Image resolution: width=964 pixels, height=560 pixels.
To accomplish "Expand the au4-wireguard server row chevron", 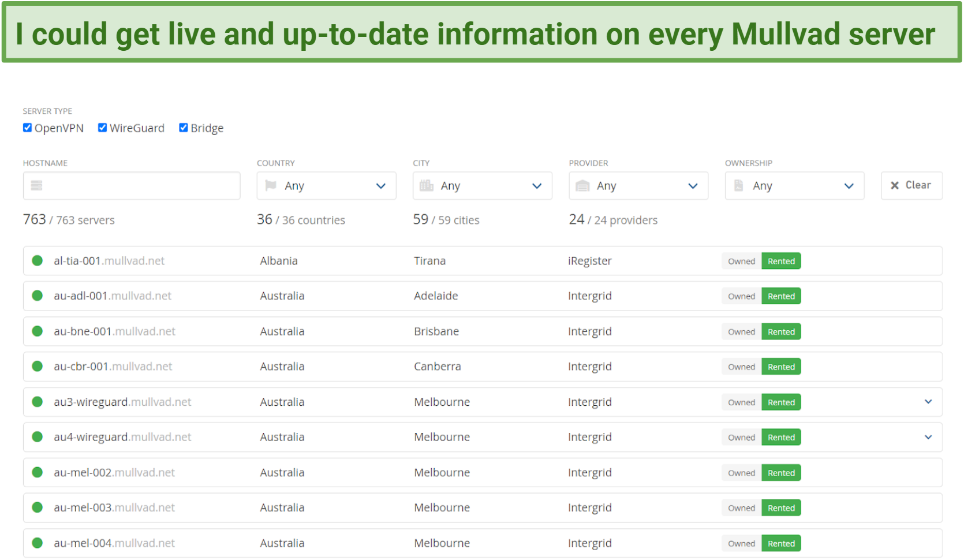I will [928, 437].
